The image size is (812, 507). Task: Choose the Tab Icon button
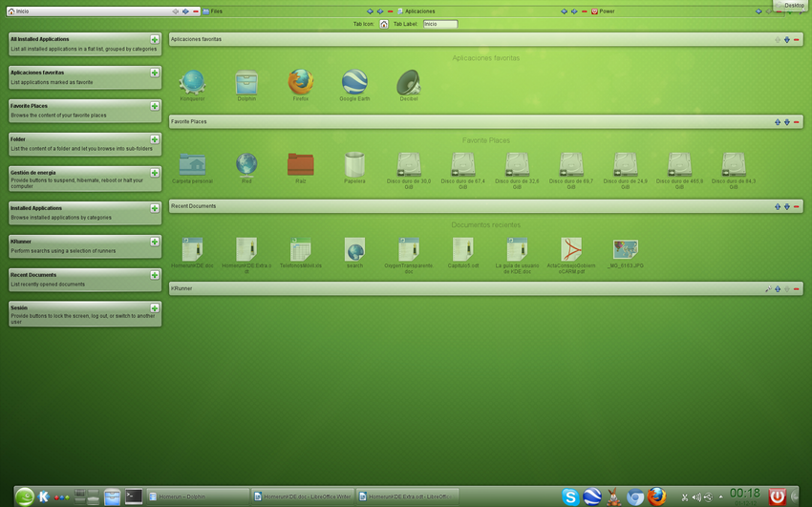pyautogui.click(x=384, y=24)
